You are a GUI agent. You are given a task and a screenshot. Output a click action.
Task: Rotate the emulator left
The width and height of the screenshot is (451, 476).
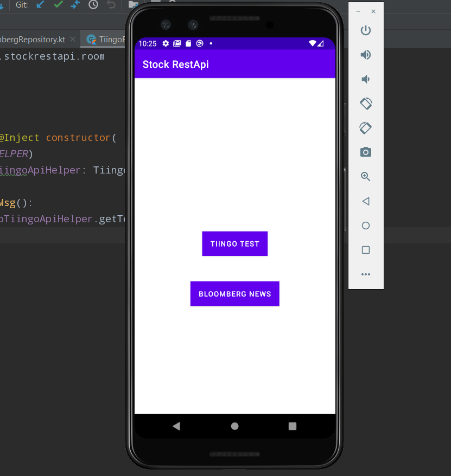pyautogui.click(x=366, y=104)
